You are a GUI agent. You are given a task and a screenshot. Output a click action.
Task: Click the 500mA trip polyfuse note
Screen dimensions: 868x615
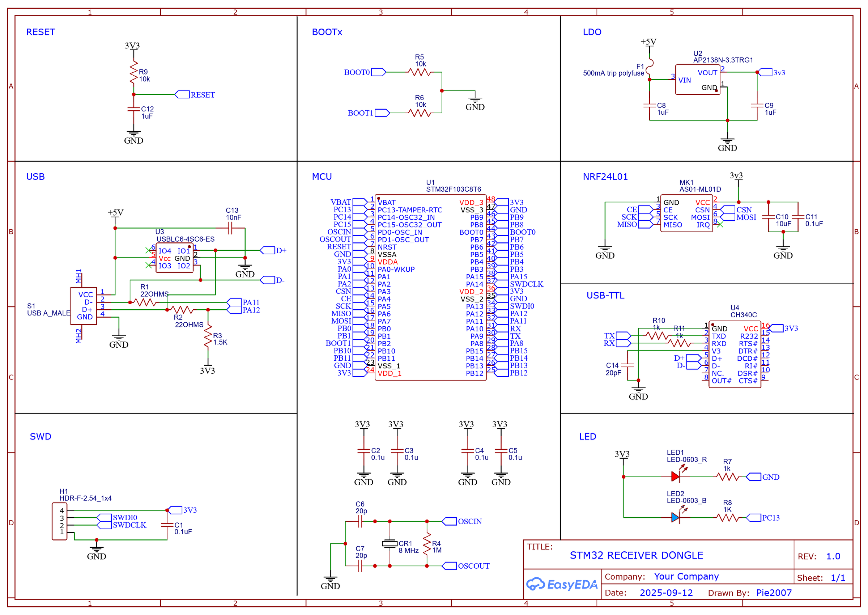pyautogui.click(x=613, y=73)
